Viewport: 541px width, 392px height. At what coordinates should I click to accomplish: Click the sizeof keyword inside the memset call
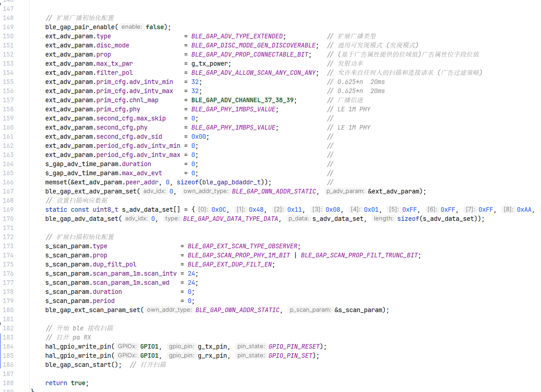point(188,182)
